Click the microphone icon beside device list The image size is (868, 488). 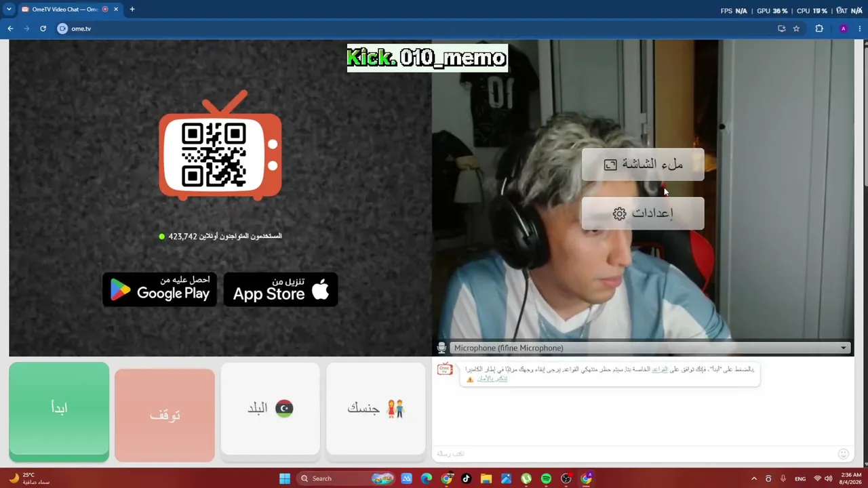[441, 348]
